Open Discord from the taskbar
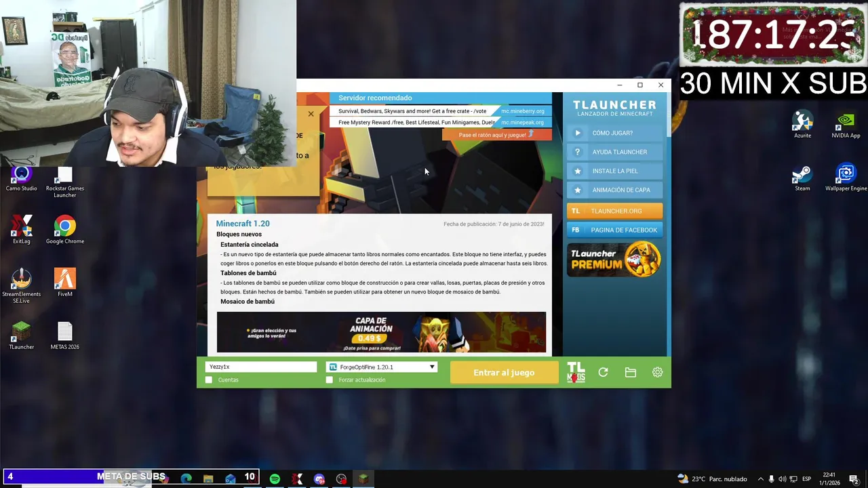868x488 pixels. pos(319,479)
